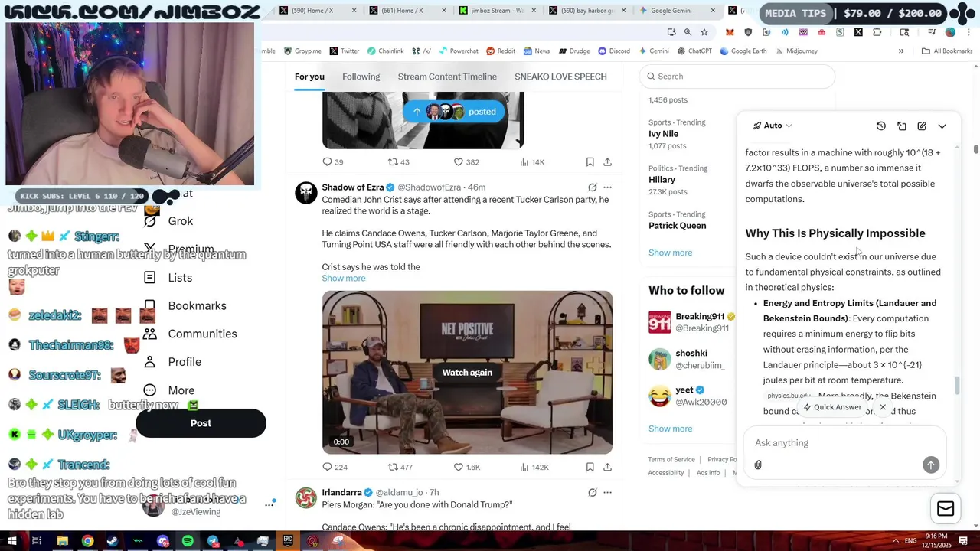The width and height of the screenshot is (980, 551).
Task: Open Epic Games from the taskbar
Action: (288, 541)
